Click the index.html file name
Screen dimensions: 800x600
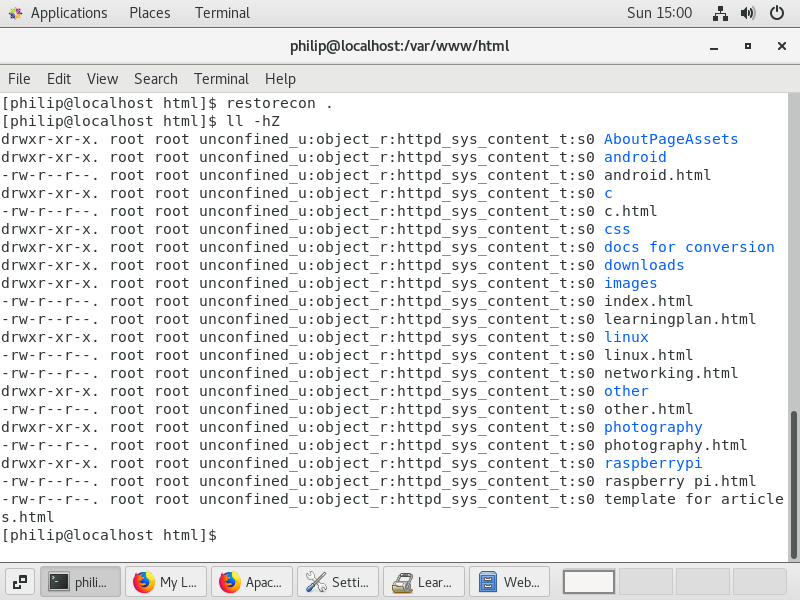648,301
